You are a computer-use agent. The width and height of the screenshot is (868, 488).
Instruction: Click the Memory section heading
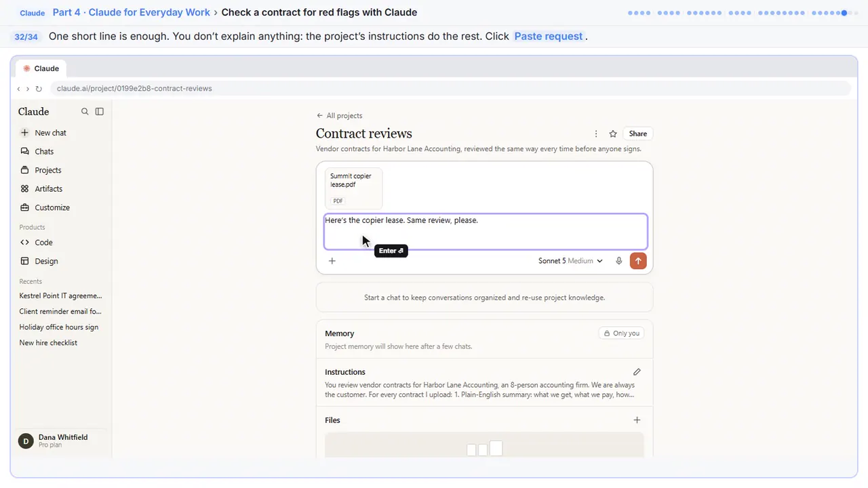(340, 333)
